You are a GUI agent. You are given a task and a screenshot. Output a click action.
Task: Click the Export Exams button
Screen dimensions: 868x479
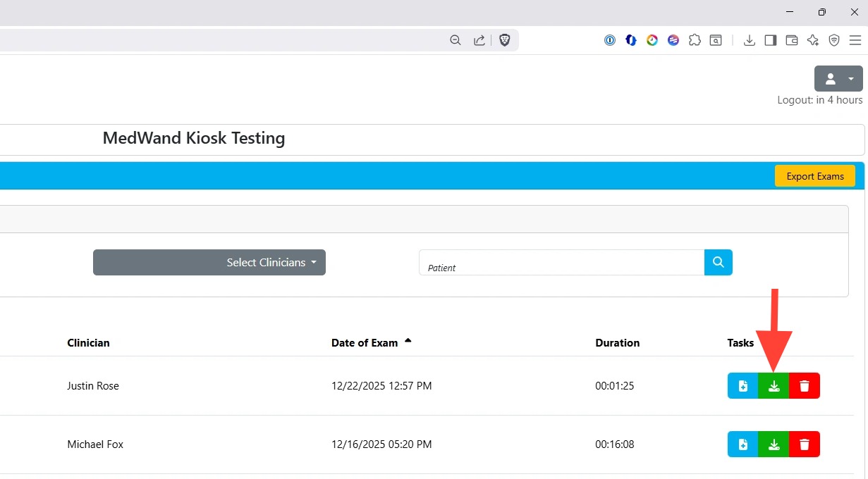(x=815, y=176)
